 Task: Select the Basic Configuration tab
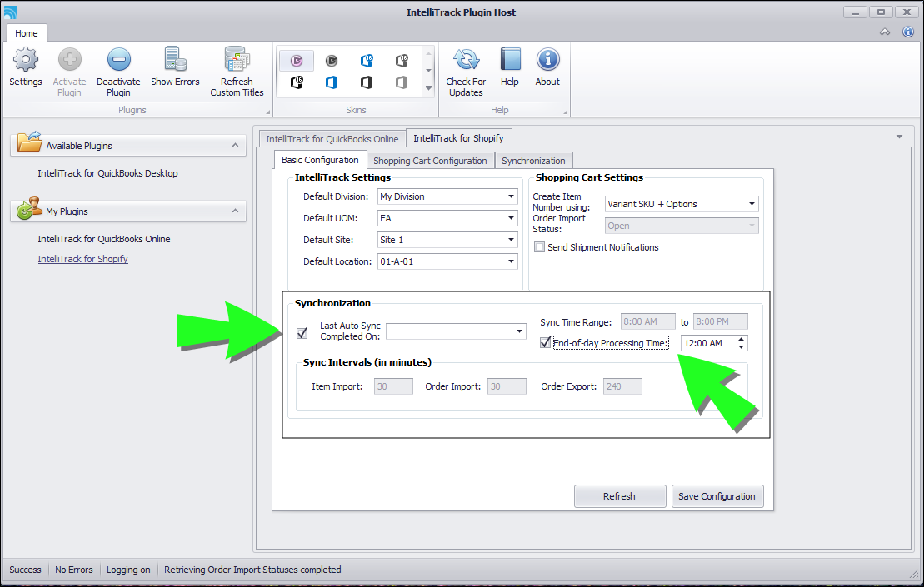320,160
